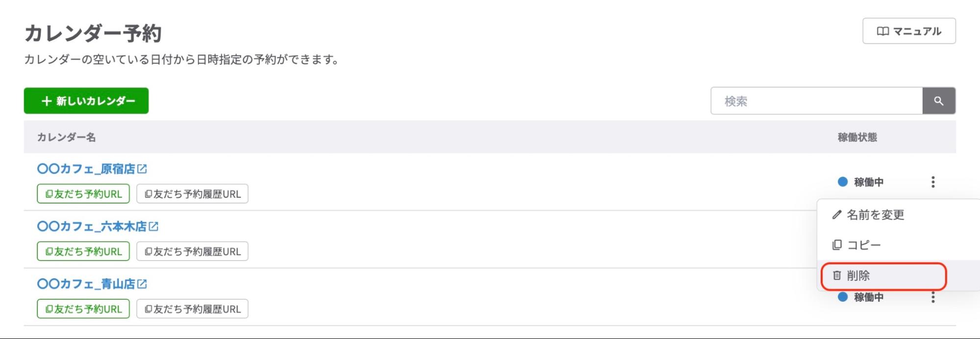Focus the 検索 search input field
Viewport: 980px width, 339px height.
[x=816, y=101]
